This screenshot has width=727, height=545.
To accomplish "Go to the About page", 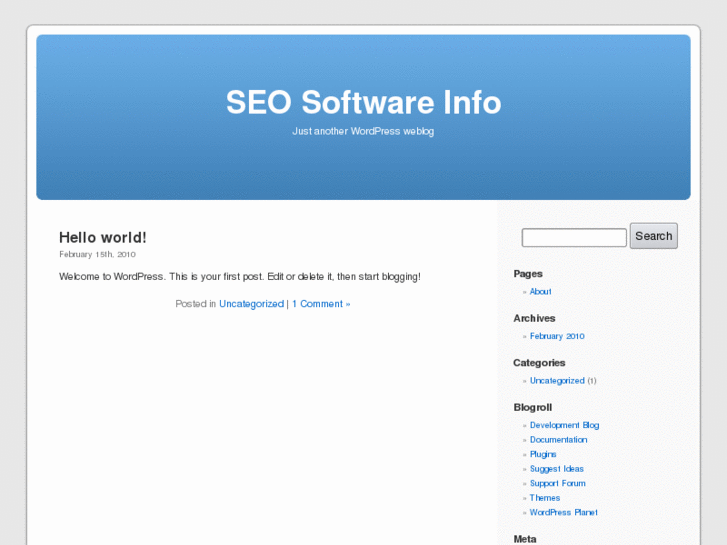I will point(540,292).
